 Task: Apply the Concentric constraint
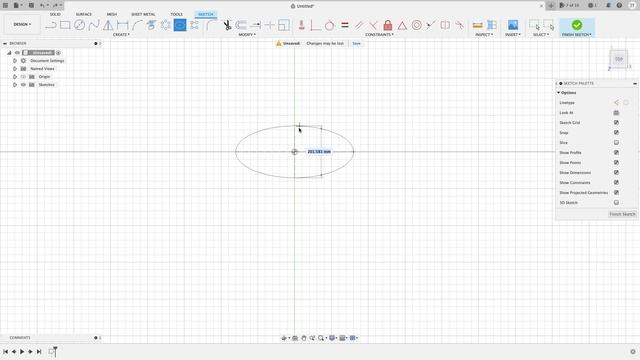tap(416, 25)
